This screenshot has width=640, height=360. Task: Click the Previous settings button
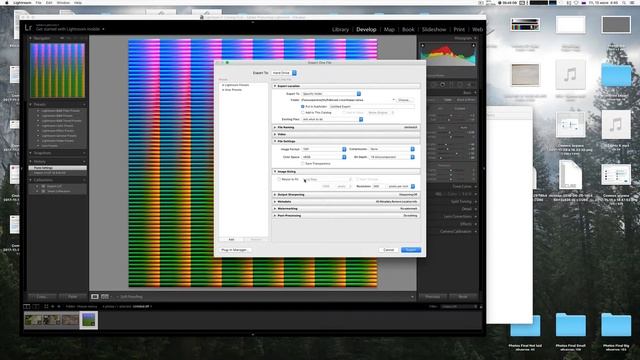tap(433, 297)
